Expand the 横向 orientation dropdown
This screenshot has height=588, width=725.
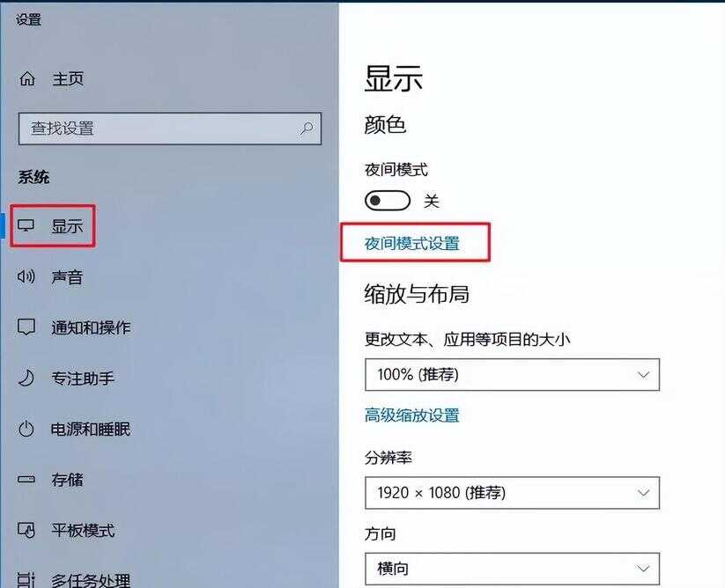pos(512,569)
